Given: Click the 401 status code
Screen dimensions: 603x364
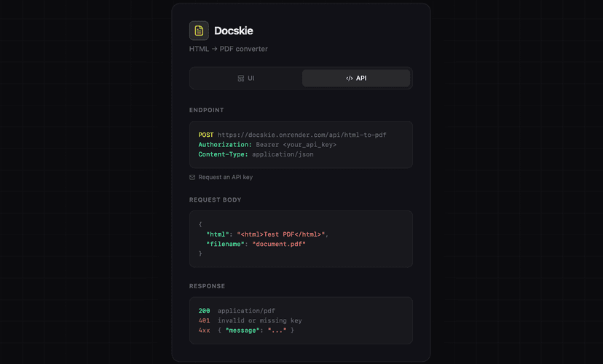Looking at the screenshot, I should [x=204, y=320].
